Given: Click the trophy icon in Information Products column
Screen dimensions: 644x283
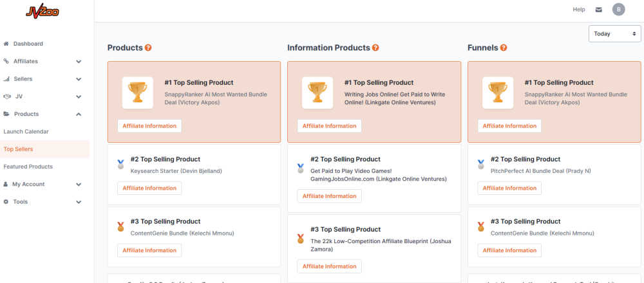Looking at the screenshot, I should point(317,93).
